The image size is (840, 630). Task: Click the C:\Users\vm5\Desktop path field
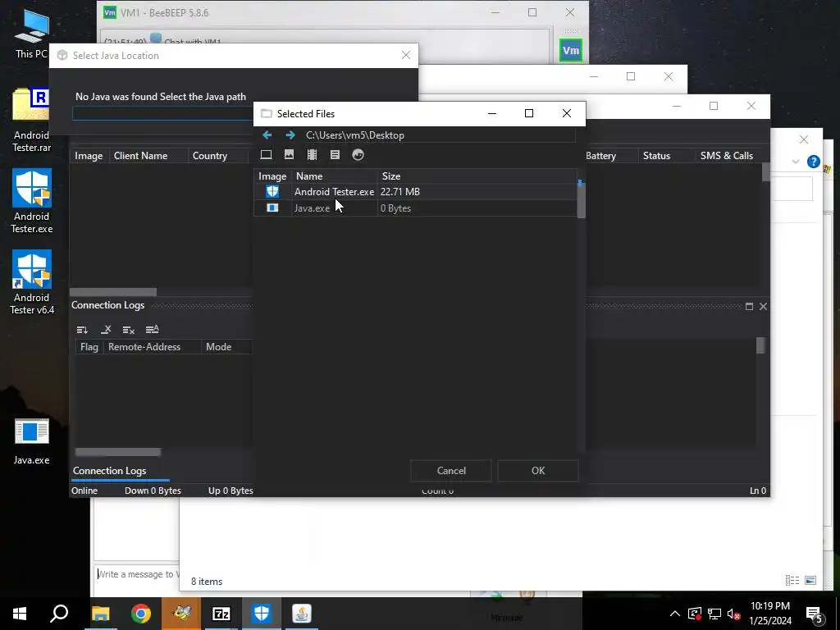click(x=440, y=135)
